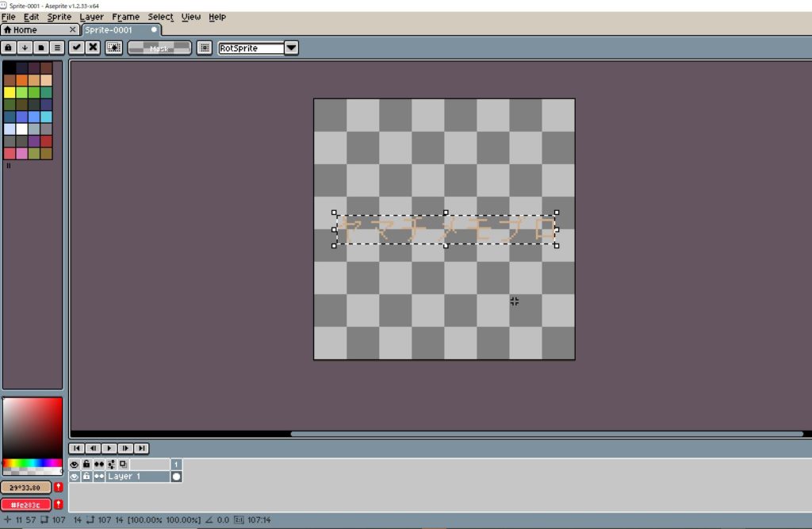Image resolution: width=812 pixels, height=529 pixels.
Task: Open the palette presets button
Action: 41,48
